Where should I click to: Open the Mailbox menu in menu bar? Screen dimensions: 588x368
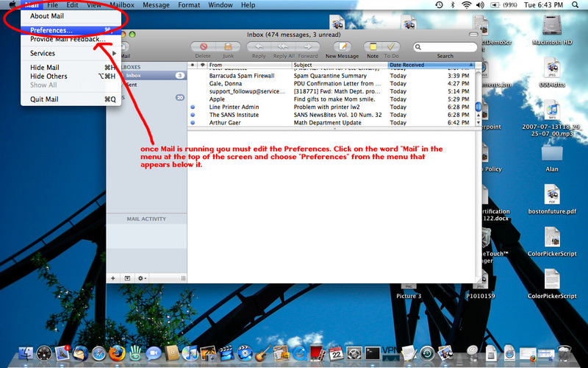coord(122,5)
